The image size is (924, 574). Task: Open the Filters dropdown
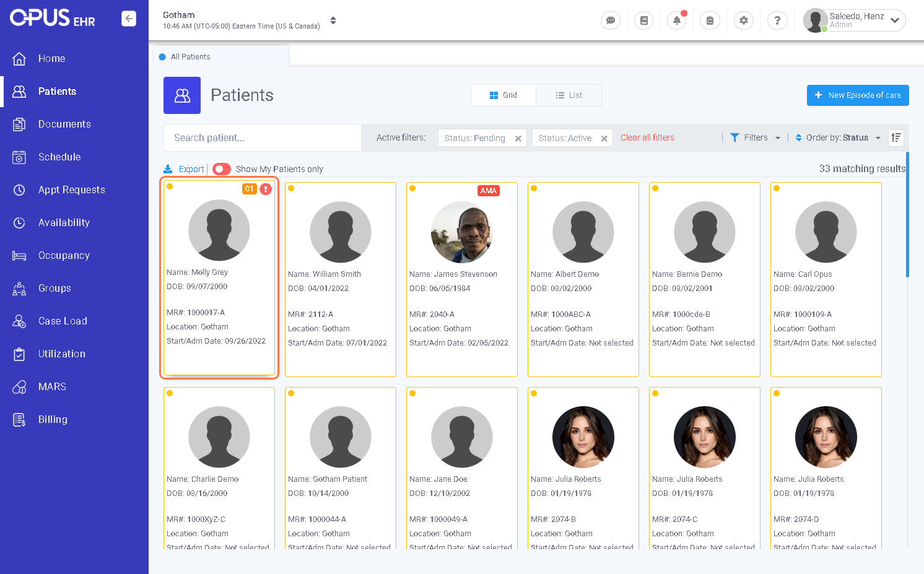point(756,137)
